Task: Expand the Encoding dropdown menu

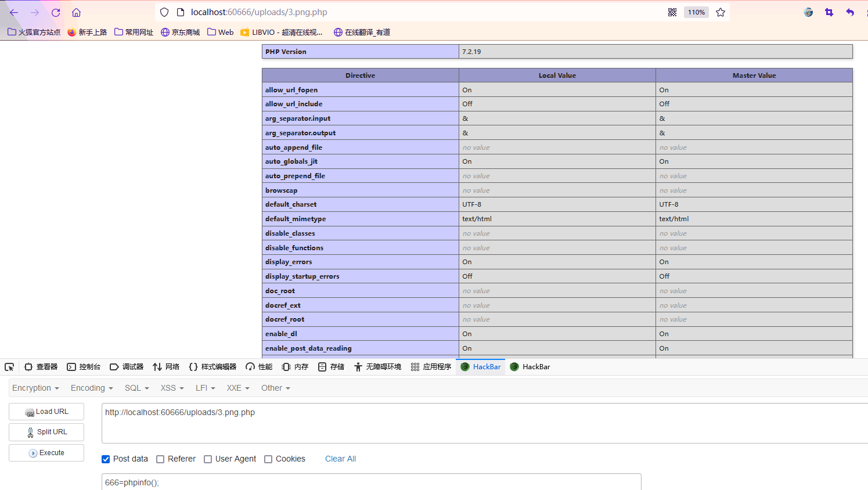Action: [x=92, y=388]
